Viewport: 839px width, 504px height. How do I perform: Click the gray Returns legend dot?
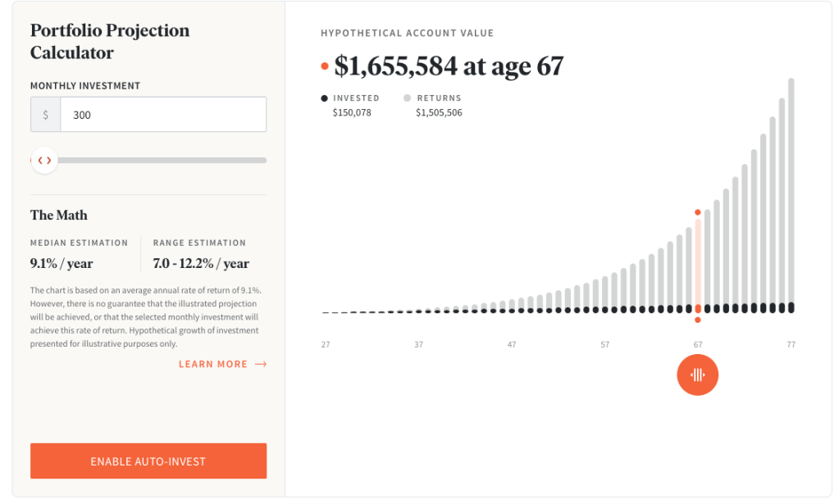pyautogui.click(x=408, y=98)
